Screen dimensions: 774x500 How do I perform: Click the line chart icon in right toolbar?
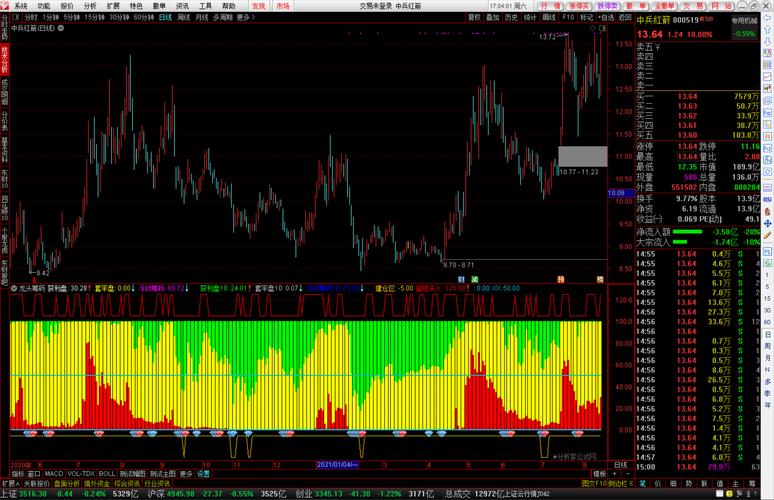pos(768,77)
